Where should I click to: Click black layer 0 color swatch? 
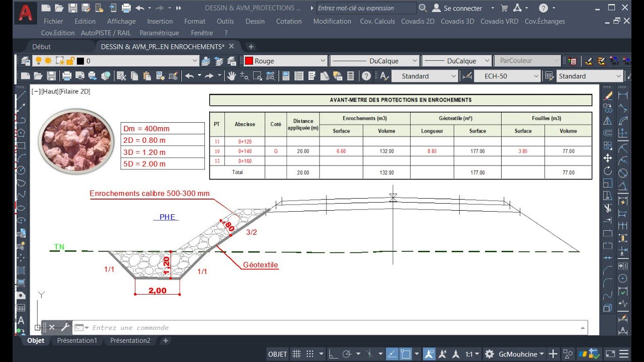click(x=80, y=61)
